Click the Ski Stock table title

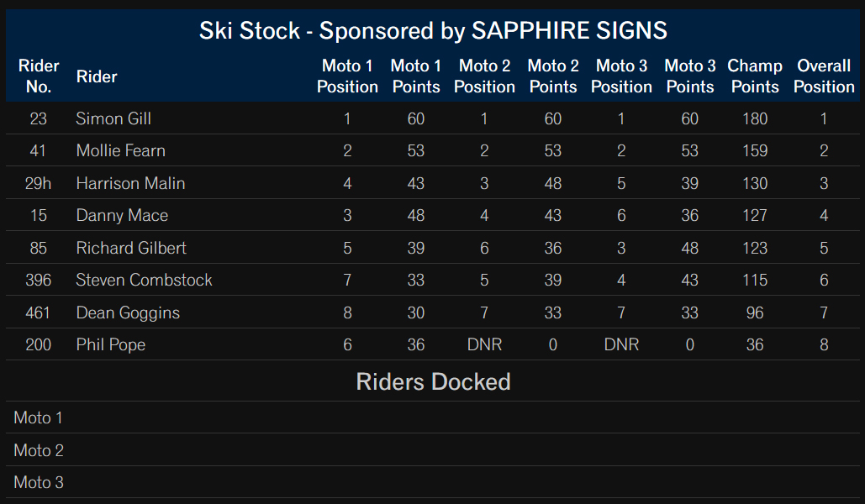(x=433, y=30)
